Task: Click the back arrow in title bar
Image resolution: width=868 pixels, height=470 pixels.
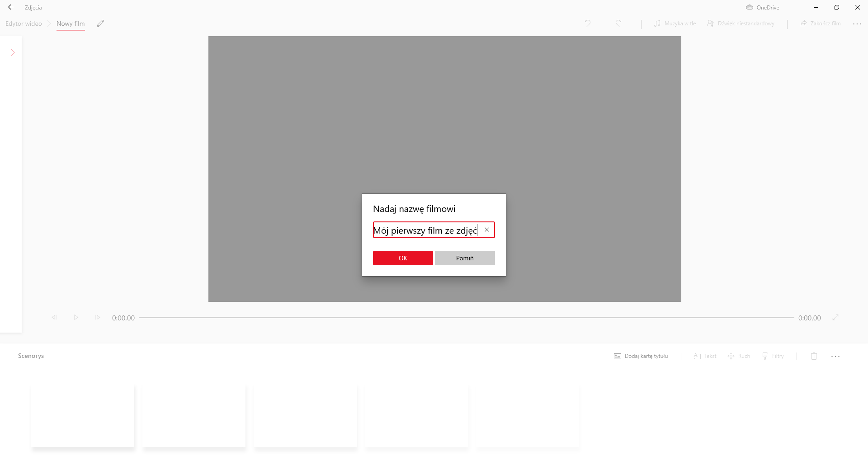Action: pyautogui.click(x=11, y=7)
